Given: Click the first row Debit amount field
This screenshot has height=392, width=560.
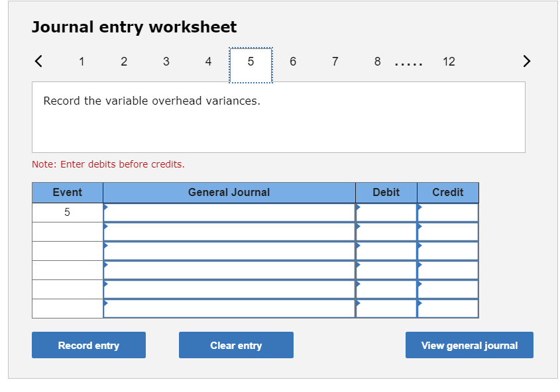Looking at the screenshot, I should [386, 212].
